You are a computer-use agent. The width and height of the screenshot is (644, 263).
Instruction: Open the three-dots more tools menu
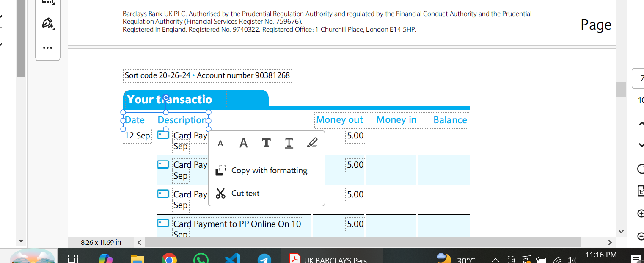coord(48,48)
